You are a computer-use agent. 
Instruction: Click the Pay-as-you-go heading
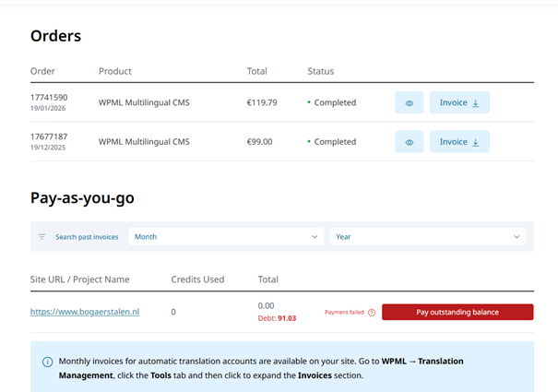82,198
